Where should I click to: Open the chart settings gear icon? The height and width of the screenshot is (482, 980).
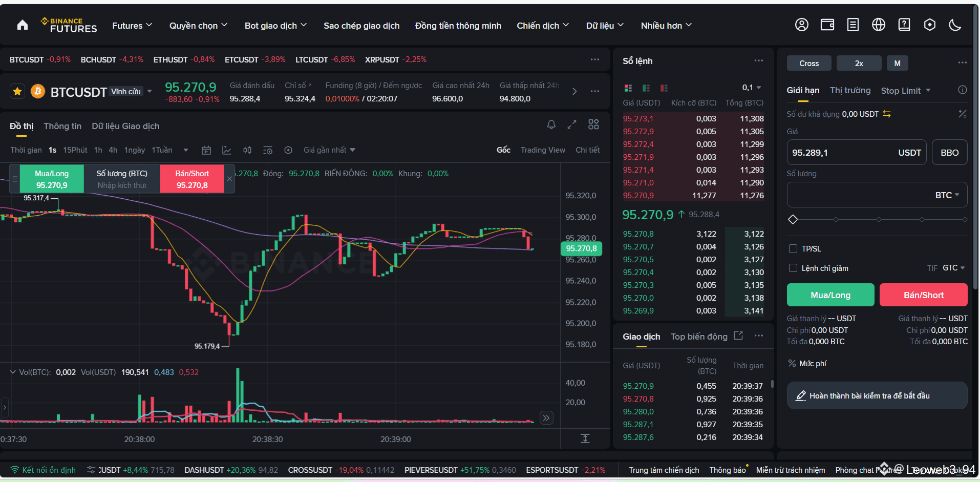click(x=288, y=150)
